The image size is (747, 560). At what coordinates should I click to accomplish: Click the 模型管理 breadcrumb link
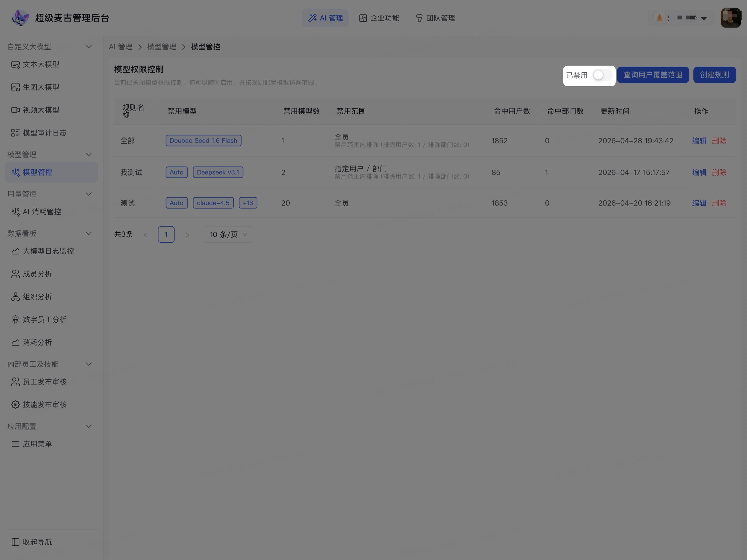point(162,47)
